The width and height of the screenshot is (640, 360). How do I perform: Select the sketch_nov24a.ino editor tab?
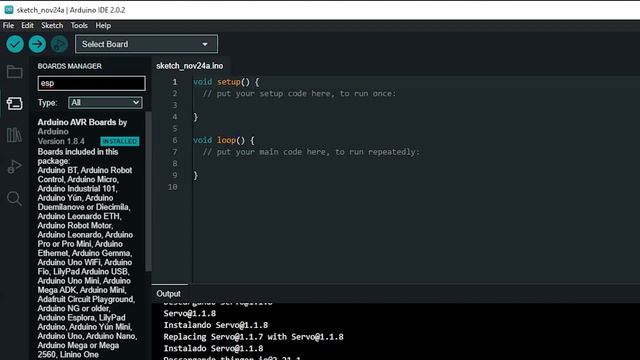pyautogui.click(x=190, y=66)
